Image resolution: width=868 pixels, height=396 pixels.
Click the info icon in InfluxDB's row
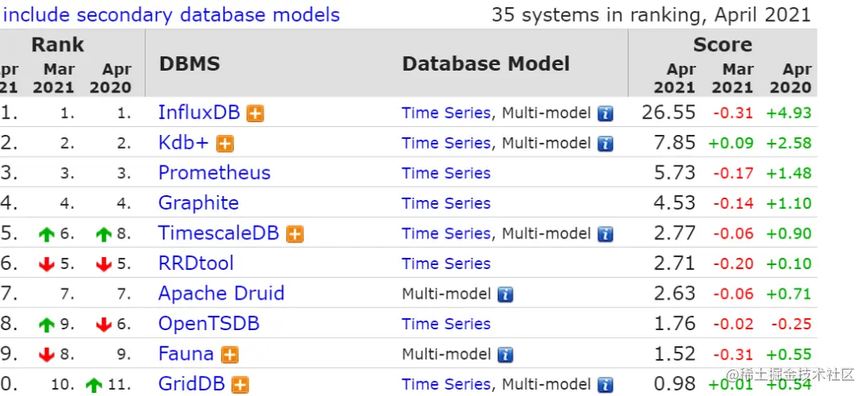click(x=605, y=113)
